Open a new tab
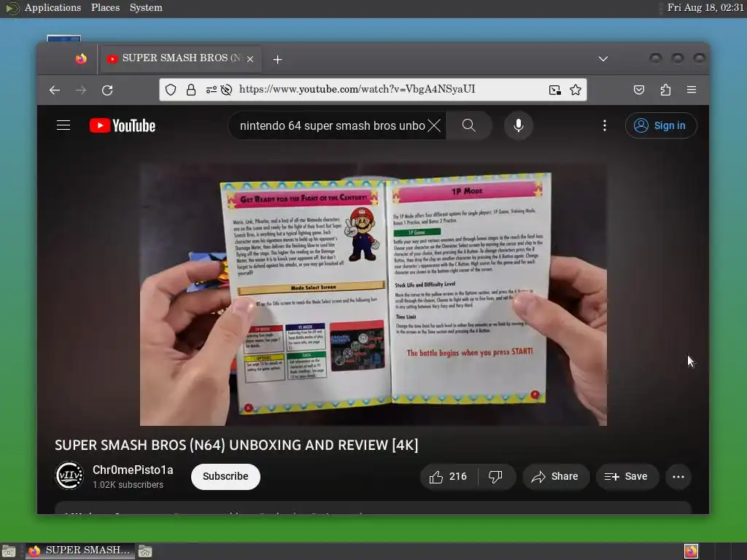This screenshot has width=747, height=560. point(277,60)
